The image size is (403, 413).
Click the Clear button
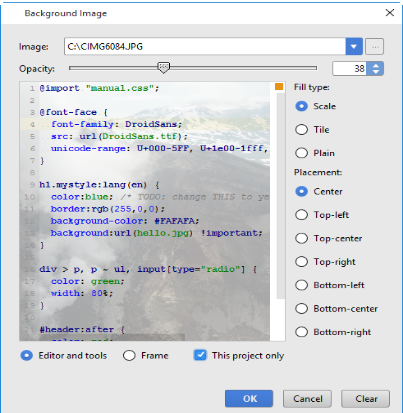coord(365,399)
